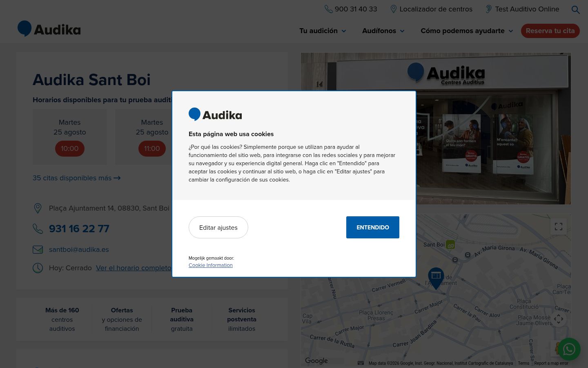Screen dimensions: 588x368
Task: Click the arrow after citas disponibles más
Action: click(117, 178)
